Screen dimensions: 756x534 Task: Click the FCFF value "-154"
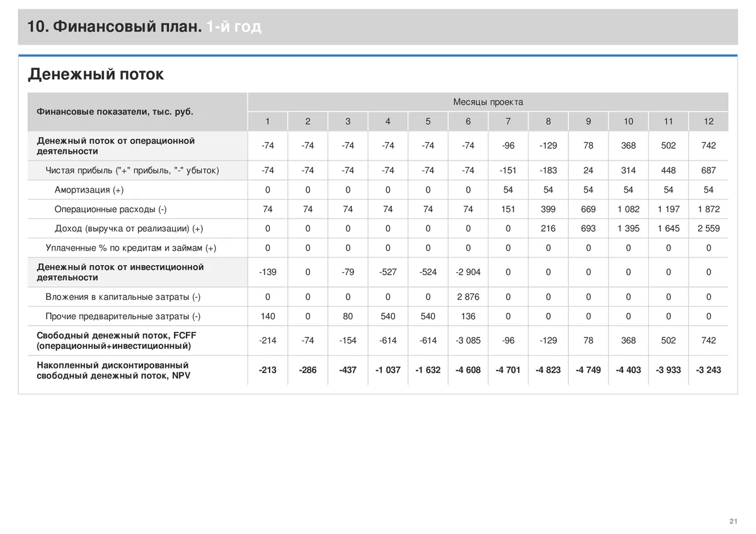pyautogui.click(x=348, y=340)
